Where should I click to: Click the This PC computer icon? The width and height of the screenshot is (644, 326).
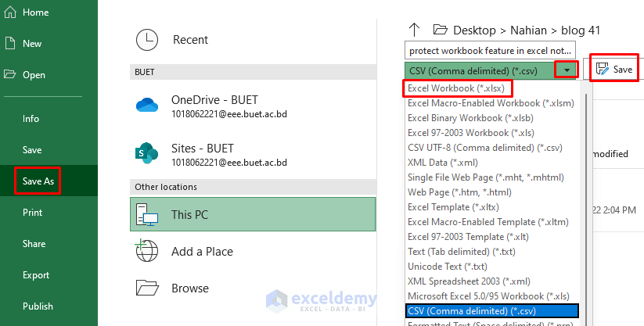click(x=147, y=214)
